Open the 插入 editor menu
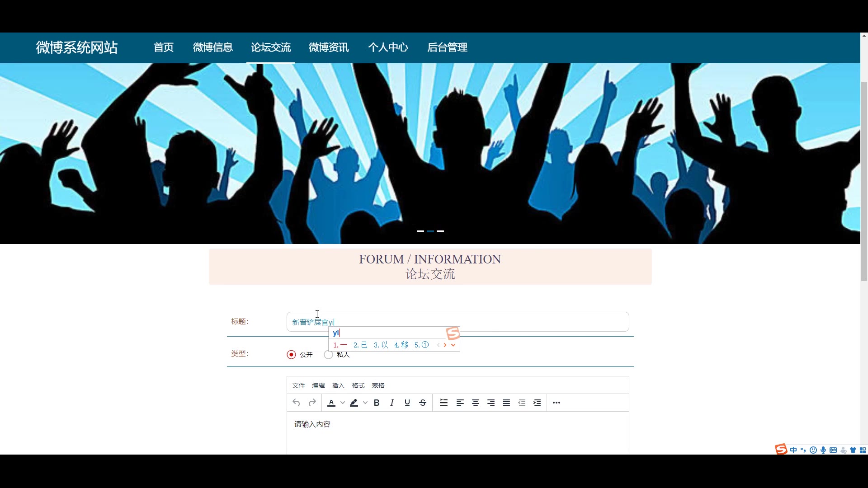The height and width of the screenshot is (488, 868). [338, 385]
